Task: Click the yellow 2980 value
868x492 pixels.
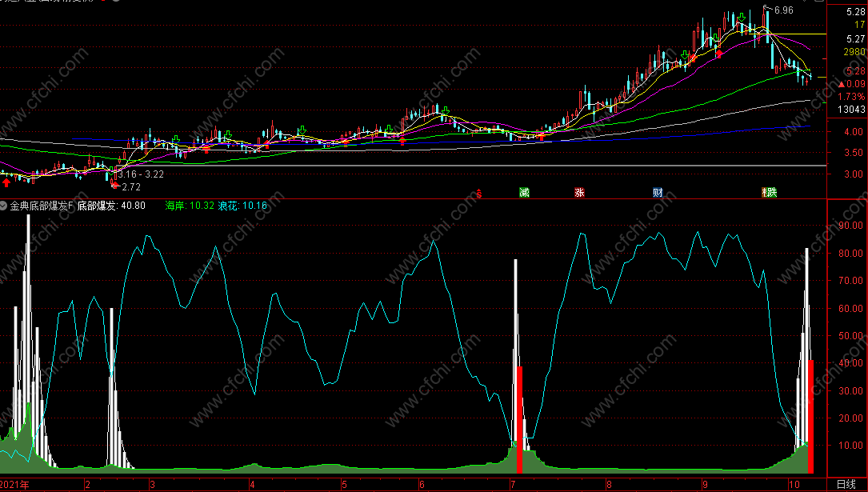Action: point(854,52)
